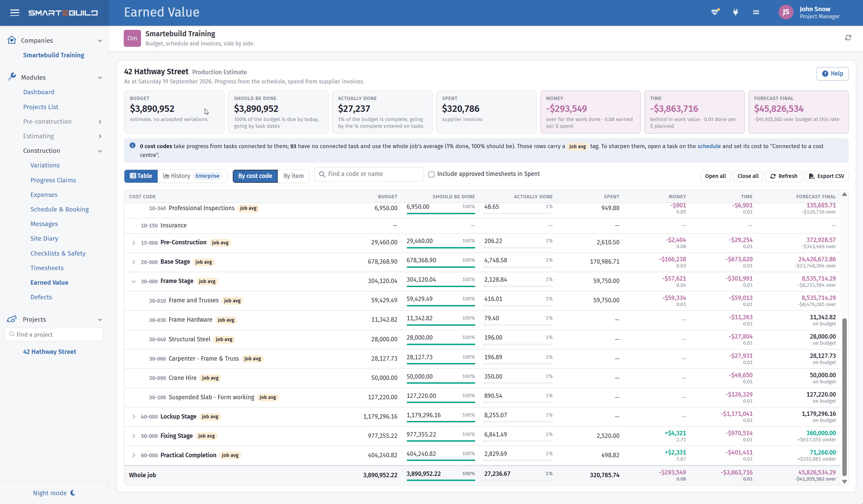Click the Om company badge
The width and height of the screenshot is (863, 504).
coord(132,38)
